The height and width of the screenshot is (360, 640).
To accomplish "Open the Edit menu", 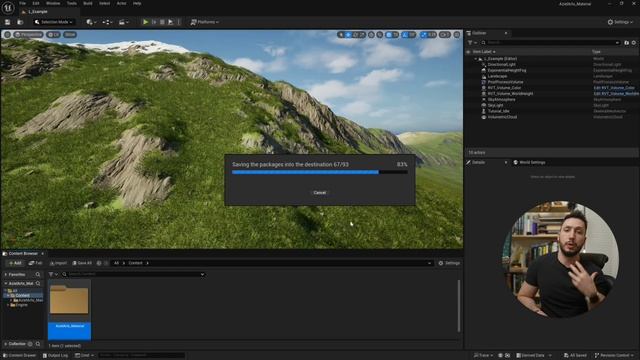I will (36, 3).
